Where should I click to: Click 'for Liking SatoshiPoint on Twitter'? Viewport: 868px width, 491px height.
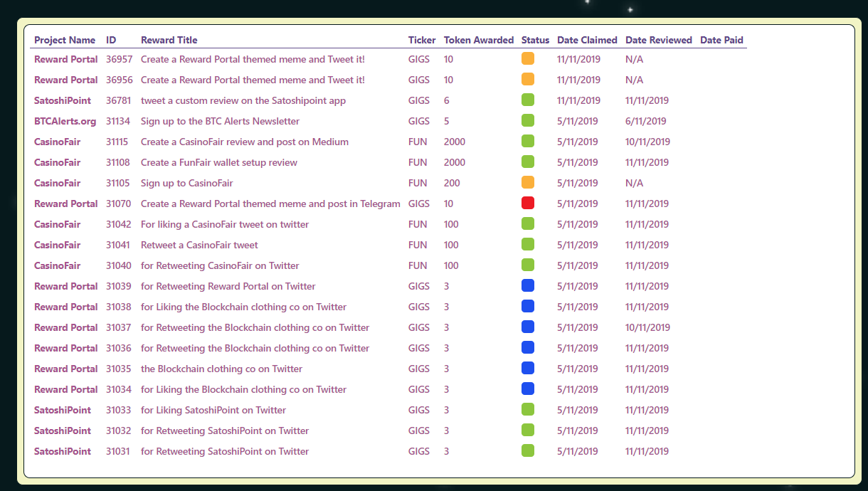pyautogui.click(x=213, y=410)
